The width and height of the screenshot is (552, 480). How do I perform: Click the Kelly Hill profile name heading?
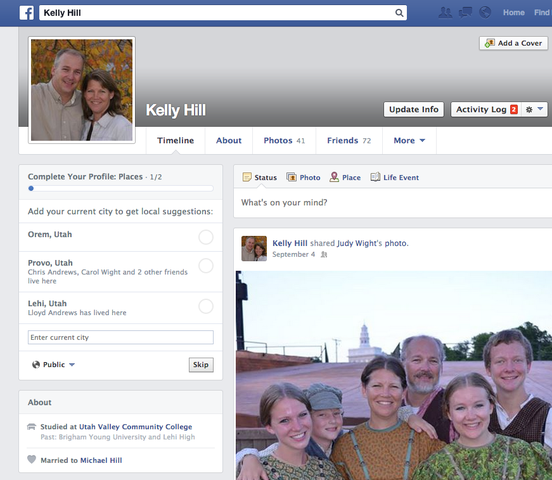(x=176, y=110)
